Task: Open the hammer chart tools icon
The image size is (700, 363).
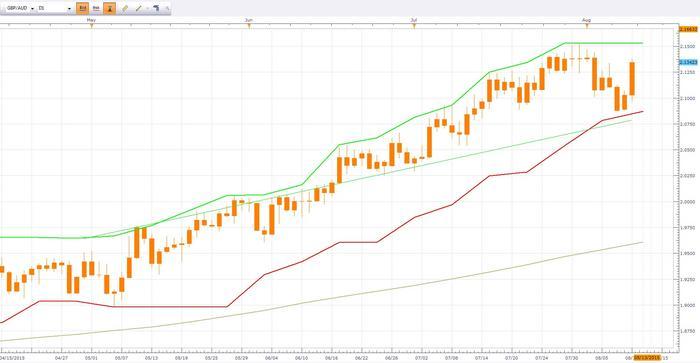Action: pos(156,8)
